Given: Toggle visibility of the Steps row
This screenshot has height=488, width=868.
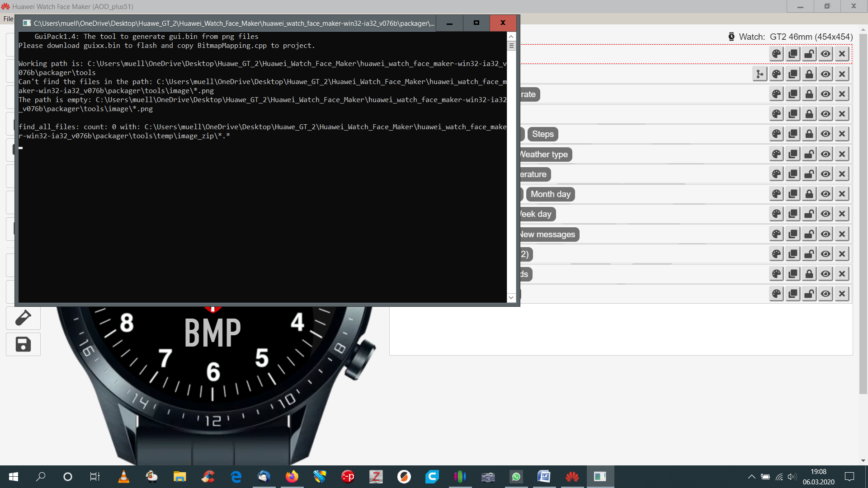Looking at the screenshot, I should (826, 134).
